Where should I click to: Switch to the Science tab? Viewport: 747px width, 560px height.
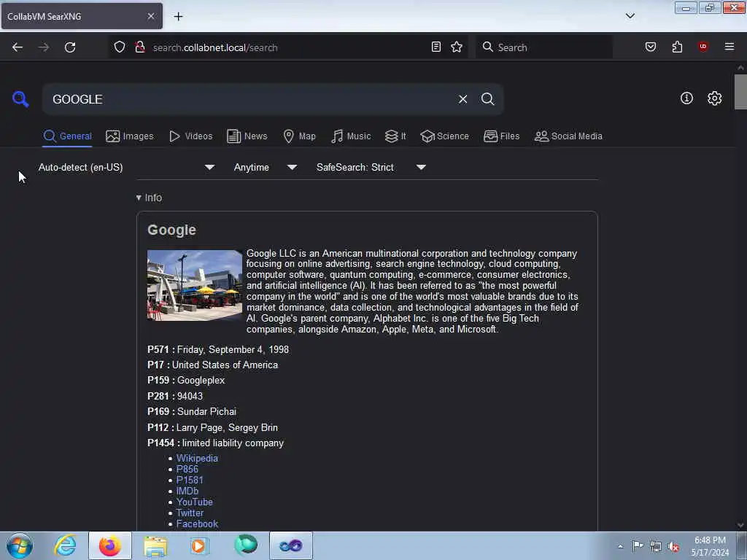444,136
